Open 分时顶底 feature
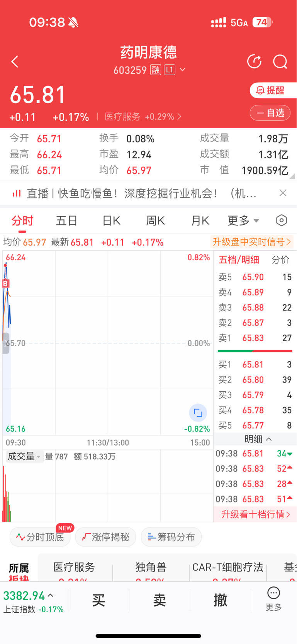 (40, 537)
